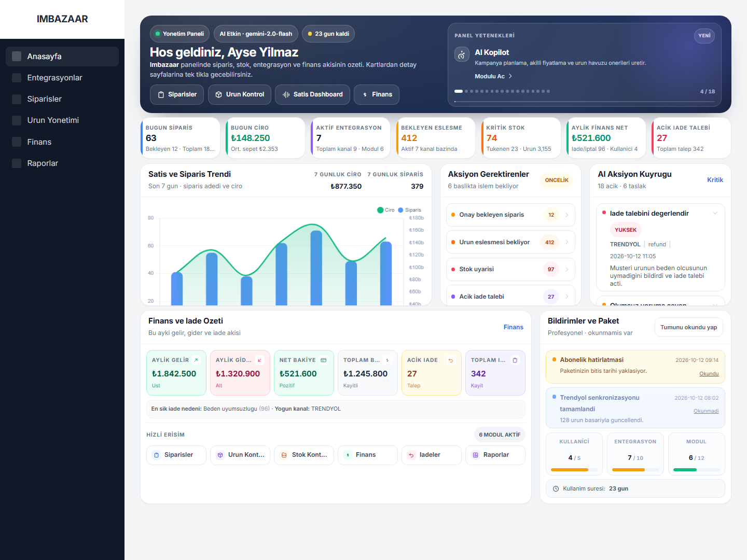Open Stok uyarisi row chevron
The height and width of the screenshot is (560, 747).
click(566, 269)
